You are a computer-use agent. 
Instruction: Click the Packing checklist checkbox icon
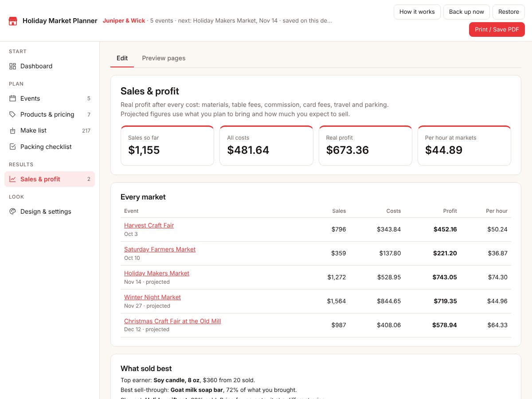point(12,147)
